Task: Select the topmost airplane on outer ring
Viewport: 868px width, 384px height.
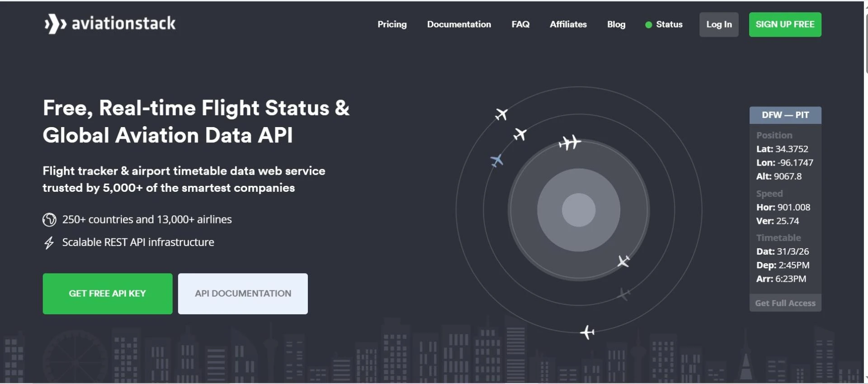Action: pyautogui.click(x=501, y=114)
